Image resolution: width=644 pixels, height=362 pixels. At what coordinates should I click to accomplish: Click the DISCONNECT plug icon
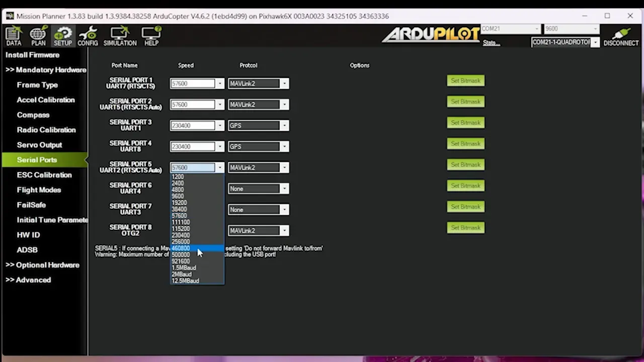[x=621, y=36]
